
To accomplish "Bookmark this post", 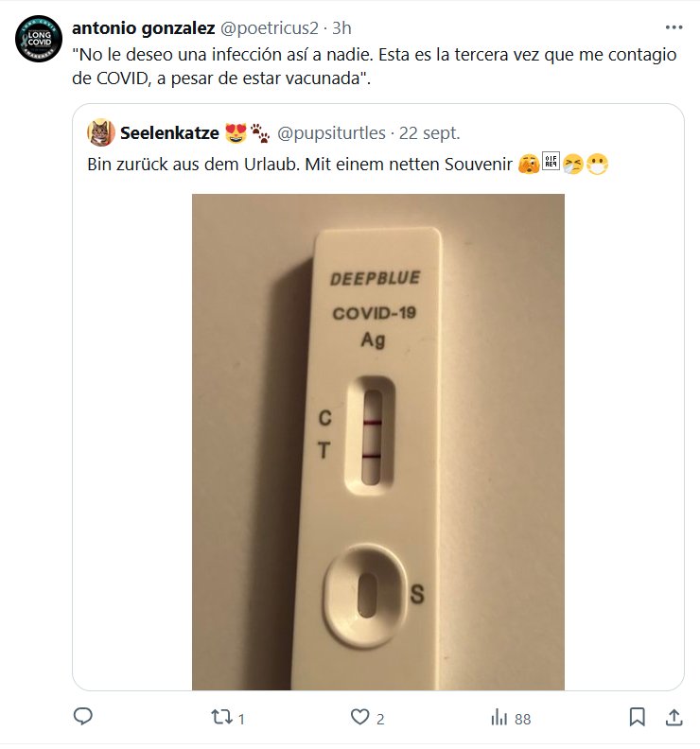I will coord(638,718).
